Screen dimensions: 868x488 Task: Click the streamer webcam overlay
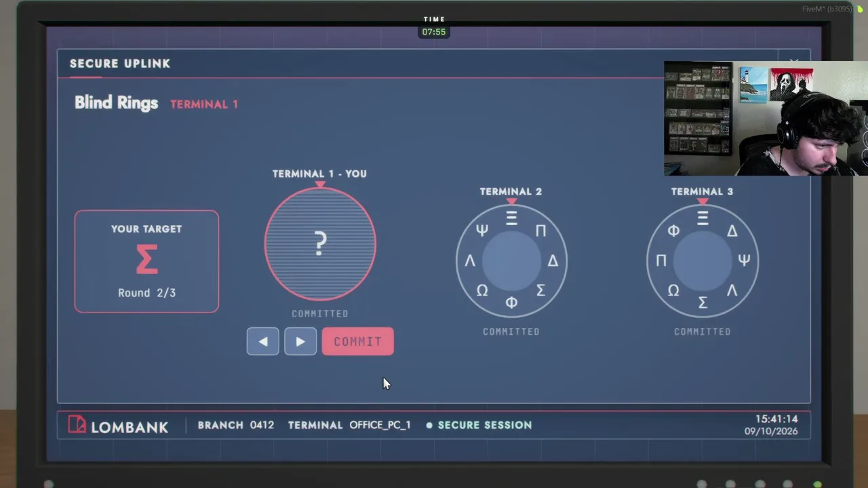point(766,119)
